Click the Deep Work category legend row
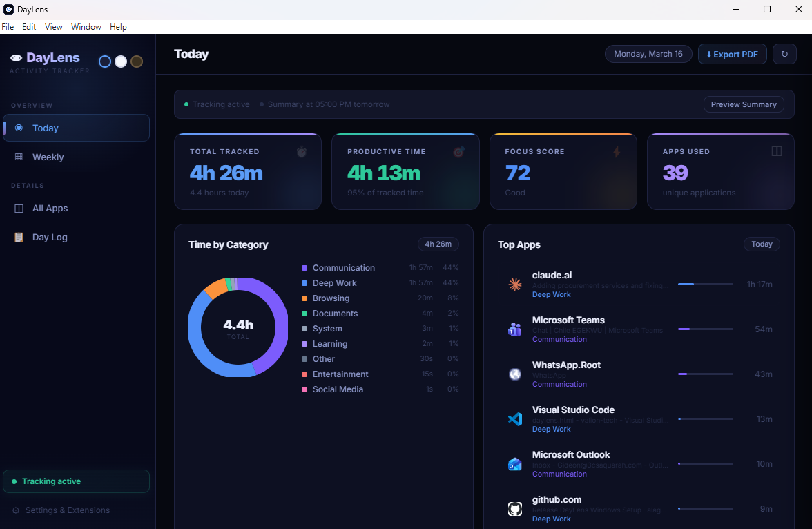The height and width of the screenshot is (529, 812). [380, 283]
